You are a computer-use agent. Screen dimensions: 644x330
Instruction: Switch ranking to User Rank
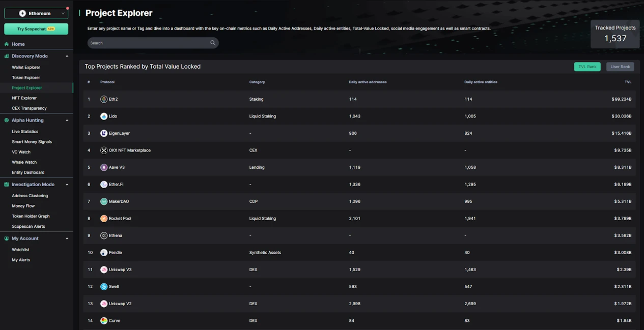(620, 67)
